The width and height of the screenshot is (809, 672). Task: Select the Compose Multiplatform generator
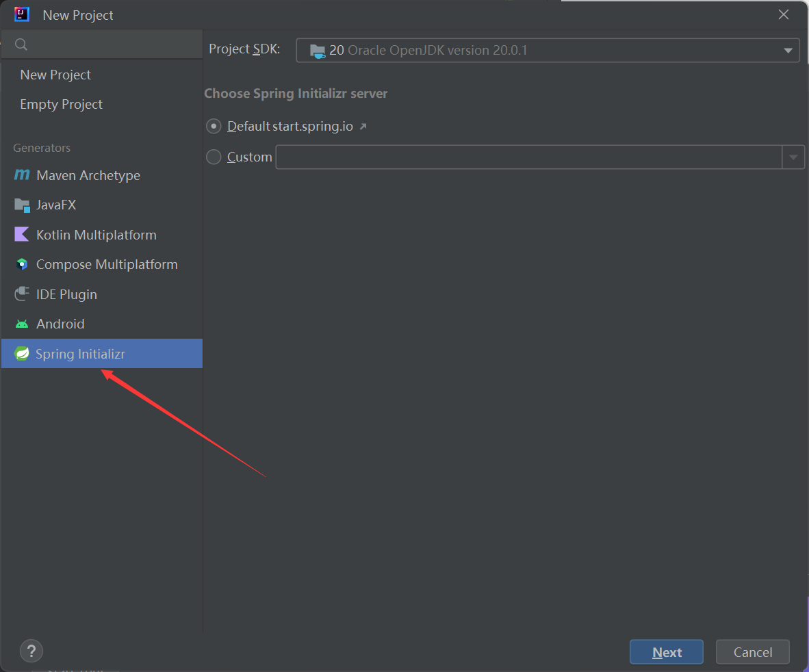[102, 264]
